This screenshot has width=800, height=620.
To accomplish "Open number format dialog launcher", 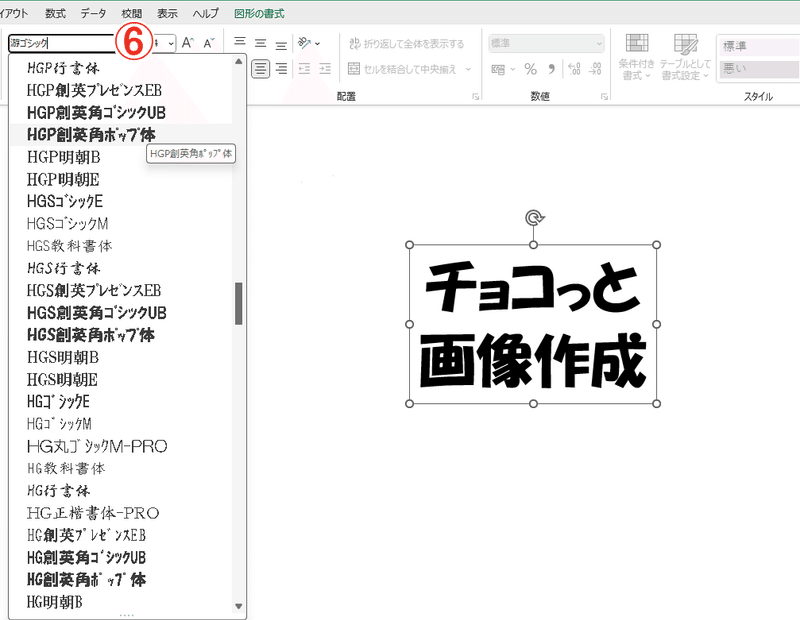I will 605,96.
